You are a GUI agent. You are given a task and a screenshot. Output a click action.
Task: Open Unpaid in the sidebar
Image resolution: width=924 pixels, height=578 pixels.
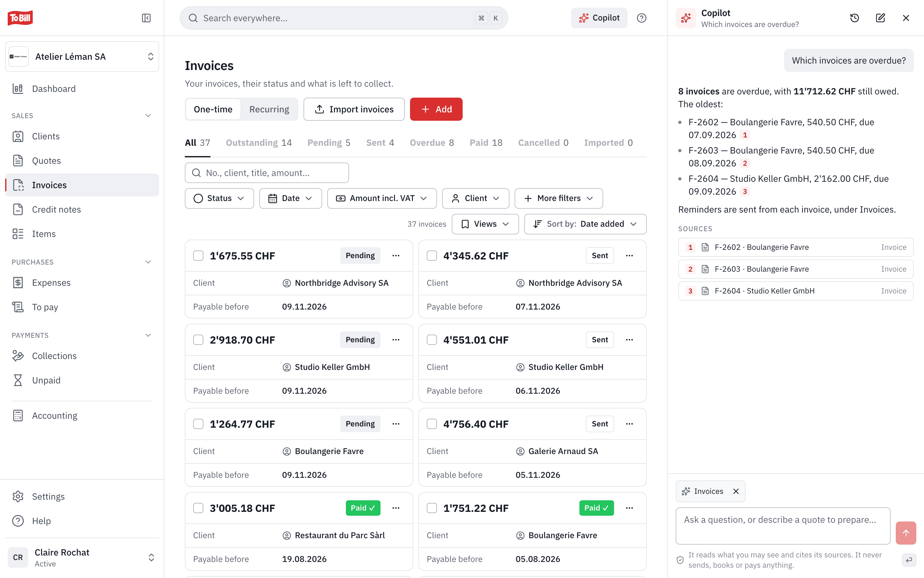coord(82,381)
